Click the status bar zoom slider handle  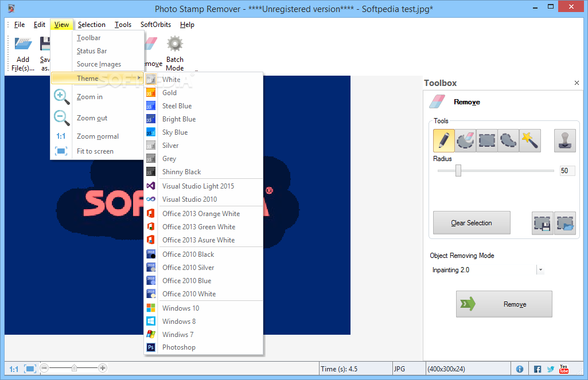coord(74,368)
